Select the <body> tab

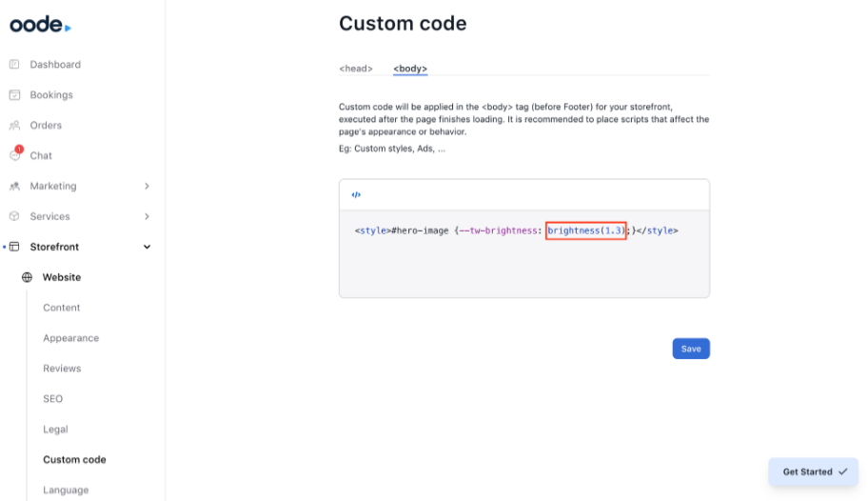(410, 69)
